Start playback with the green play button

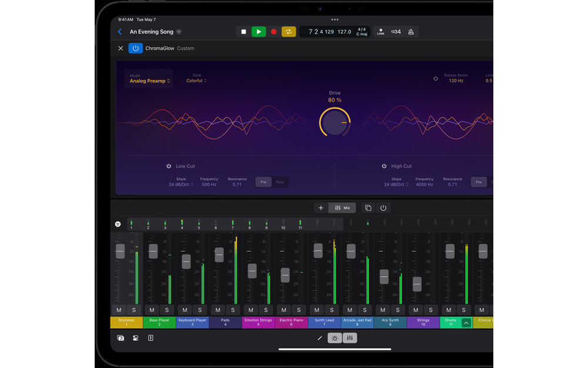(258, 32)
